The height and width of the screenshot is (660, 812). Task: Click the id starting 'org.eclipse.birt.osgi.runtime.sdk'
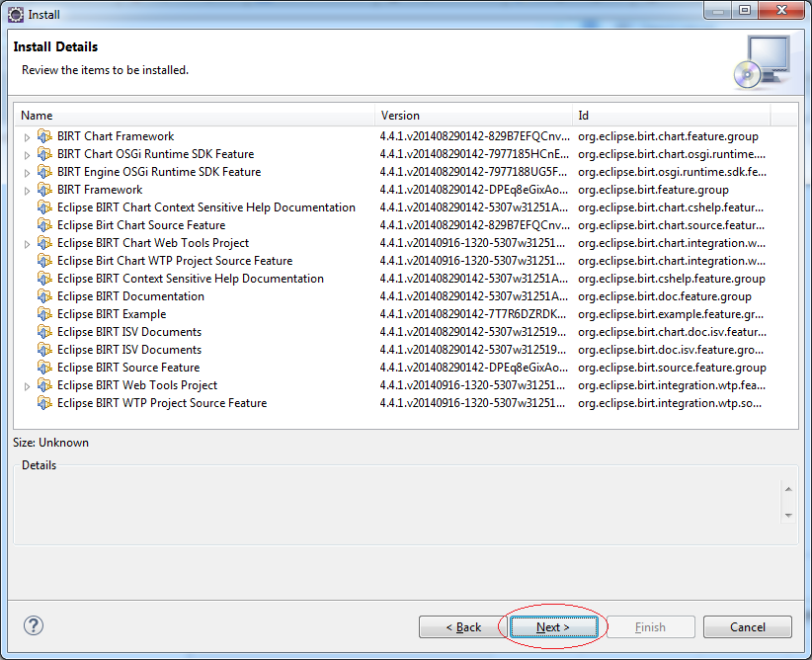(672, 172)
